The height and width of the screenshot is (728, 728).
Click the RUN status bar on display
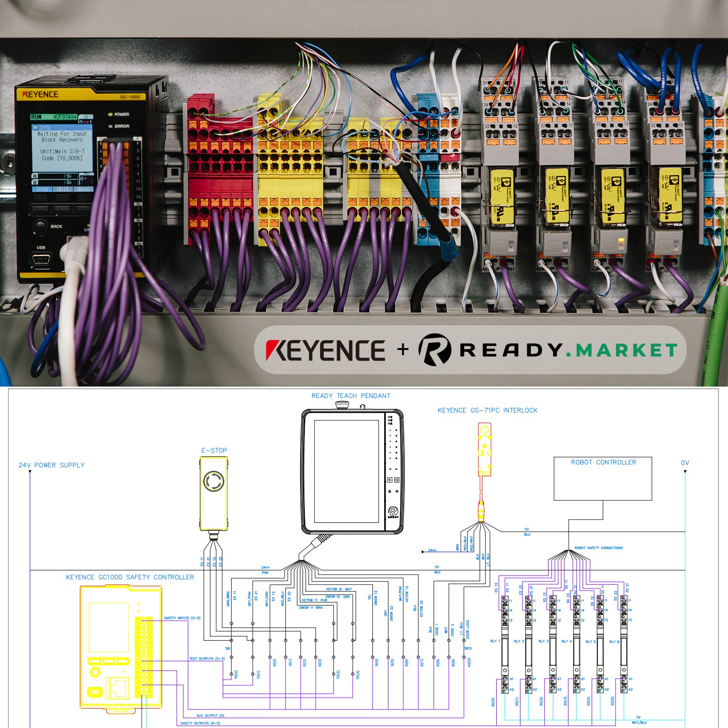[53, 117]
